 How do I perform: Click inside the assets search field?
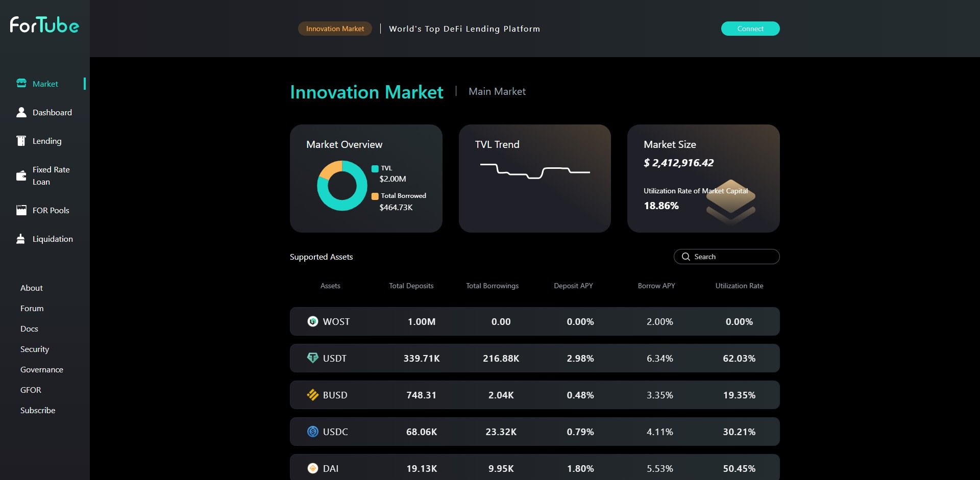(730, 257)
